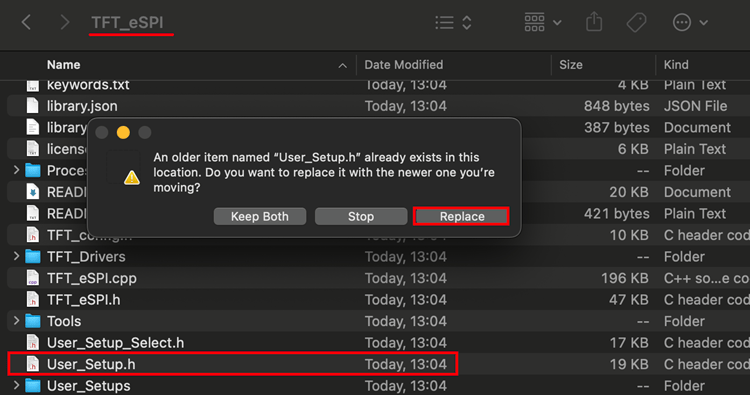Screen dimensions: 750x395
Task: Go back with the left chevron
Action: point(26,22)
